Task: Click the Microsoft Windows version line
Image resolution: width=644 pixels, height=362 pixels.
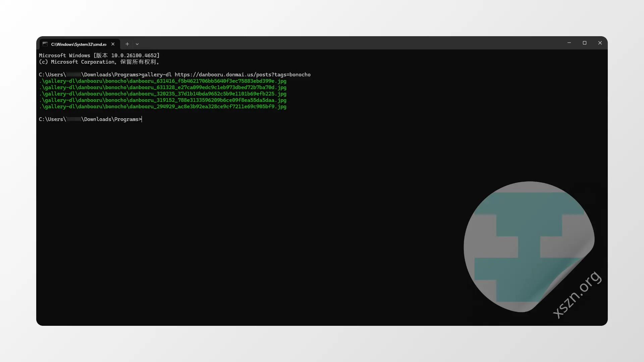Action: [x=99, y=56]
